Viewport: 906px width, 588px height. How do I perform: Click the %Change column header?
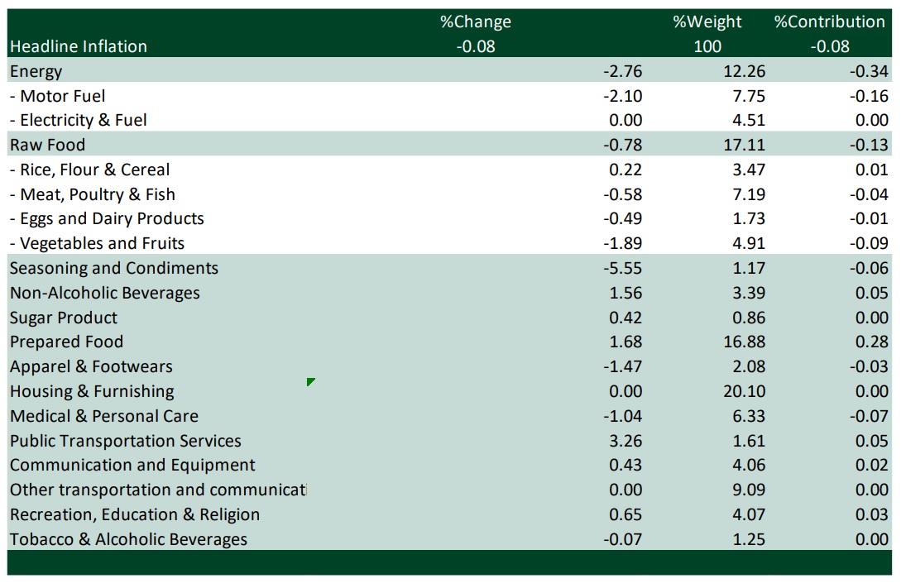[x=475, y=22]
